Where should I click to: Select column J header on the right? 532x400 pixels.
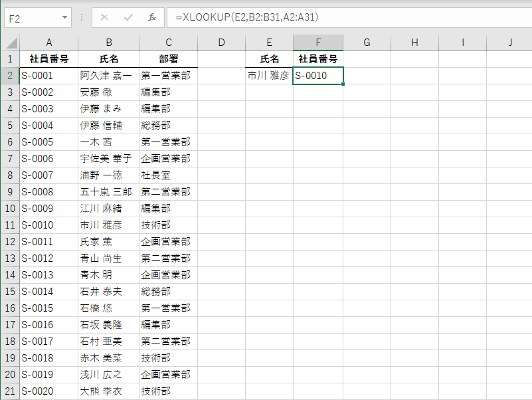511,43
